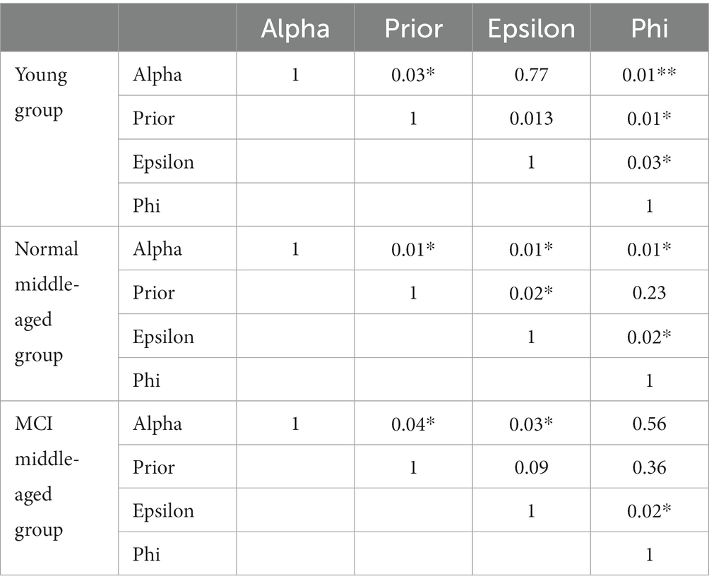Click the Young group row label
The height and width of the screenshot is (588, 709).
coord(41,92)
